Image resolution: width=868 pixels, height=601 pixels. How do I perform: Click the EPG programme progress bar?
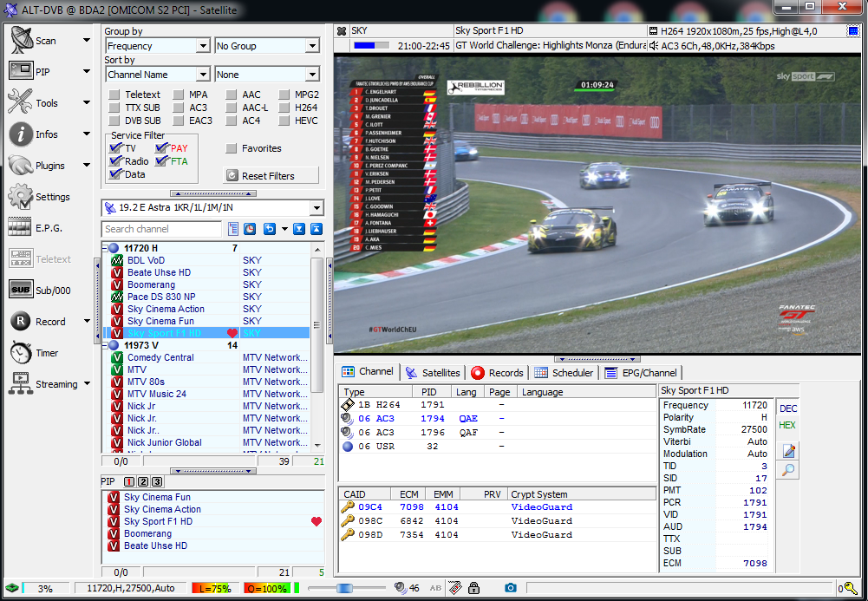click(372, 45)
